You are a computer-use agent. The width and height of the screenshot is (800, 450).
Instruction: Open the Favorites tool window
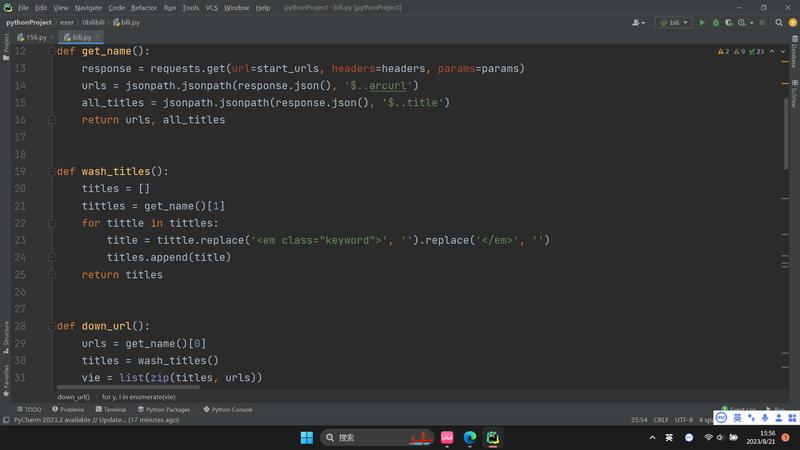tap(6, 381)
